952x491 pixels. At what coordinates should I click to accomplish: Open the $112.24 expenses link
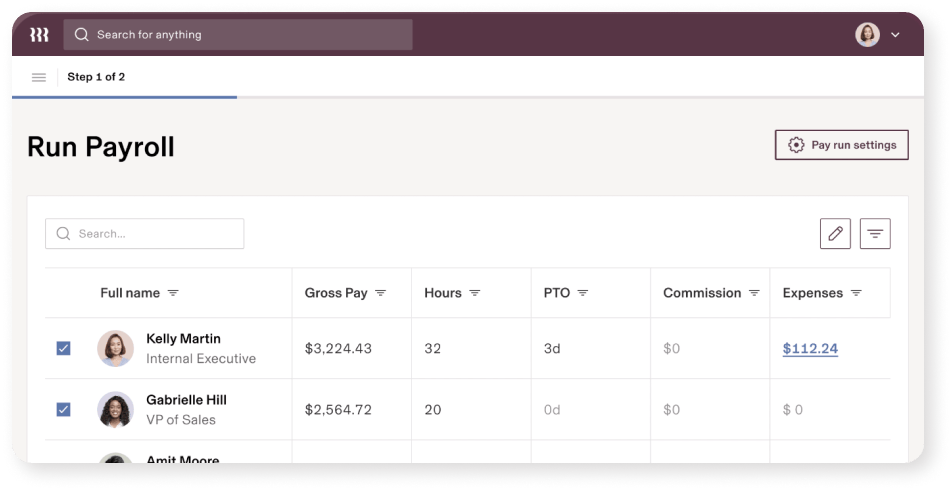pyautogui.click(x=810, y=348)
